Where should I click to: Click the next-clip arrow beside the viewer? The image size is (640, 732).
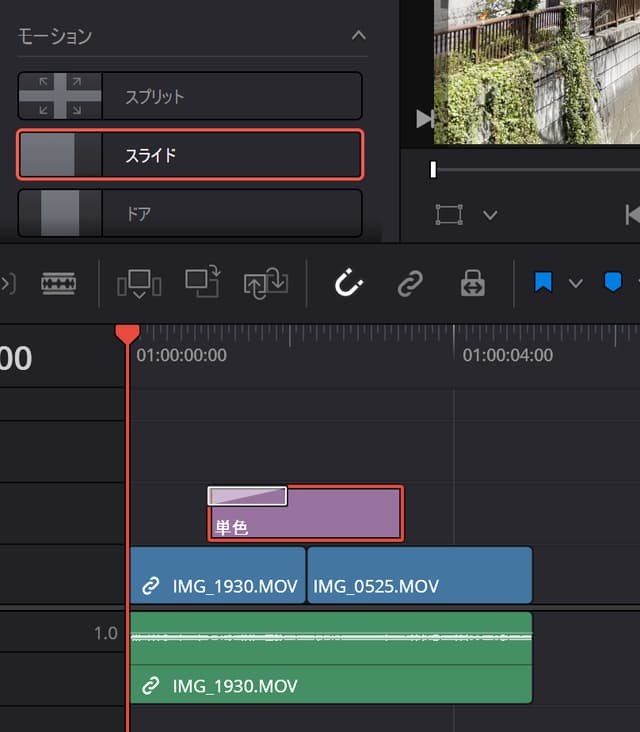coord(424,119)
